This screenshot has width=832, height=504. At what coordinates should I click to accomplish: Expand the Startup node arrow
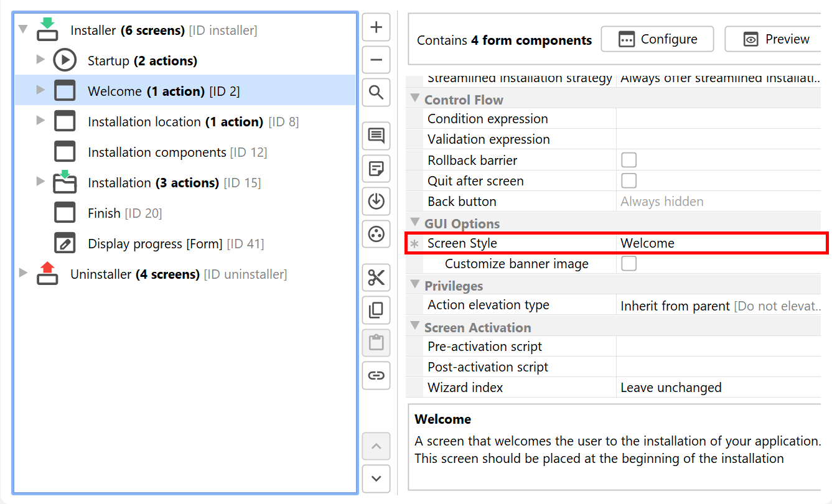coord(40,60)
